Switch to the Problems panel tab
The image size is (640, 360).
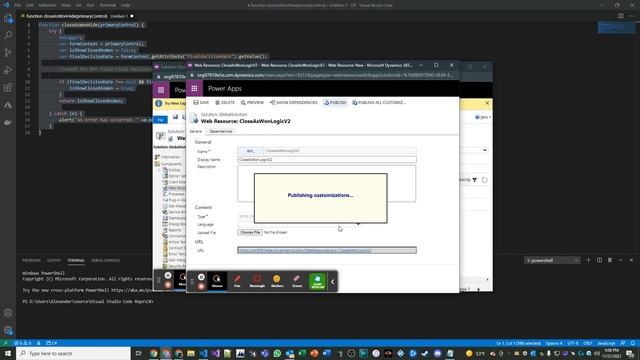coord(31,260)
